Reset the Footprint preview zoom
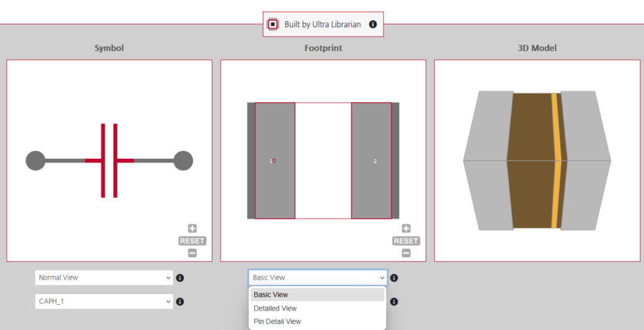The image size is (644, 330). pyautogui.click(x=406, y=241)
